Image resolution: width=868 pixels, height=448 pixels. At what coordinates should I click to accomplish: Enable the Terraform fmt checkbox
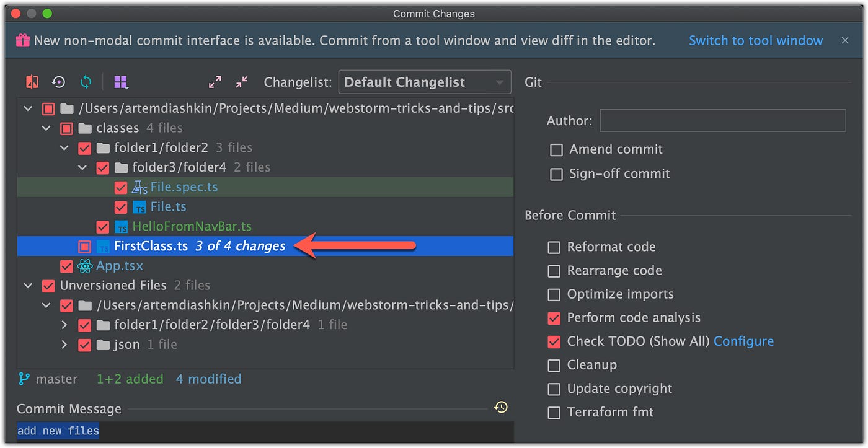coord(554,412)
